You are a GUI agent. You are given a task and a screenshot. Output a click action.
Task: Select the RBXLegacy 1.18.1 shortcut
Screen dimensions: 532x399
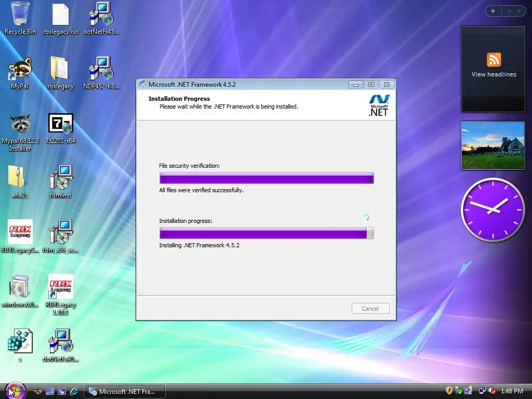(60, 295)
